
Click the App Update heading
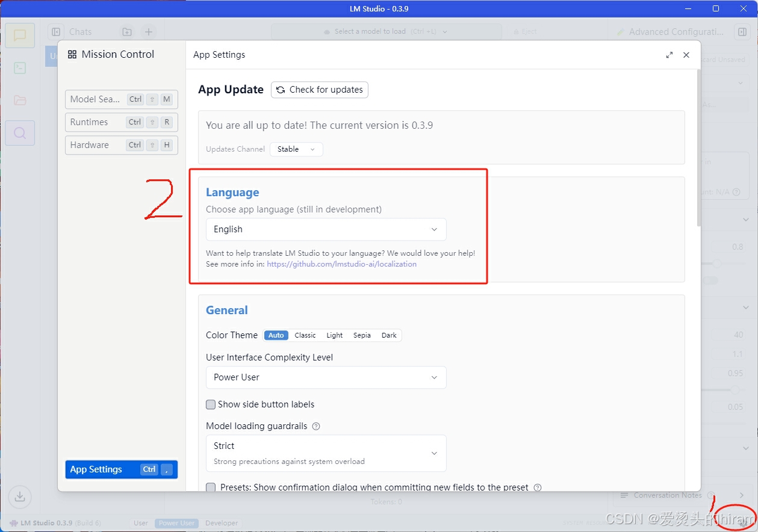pos(231,90)
